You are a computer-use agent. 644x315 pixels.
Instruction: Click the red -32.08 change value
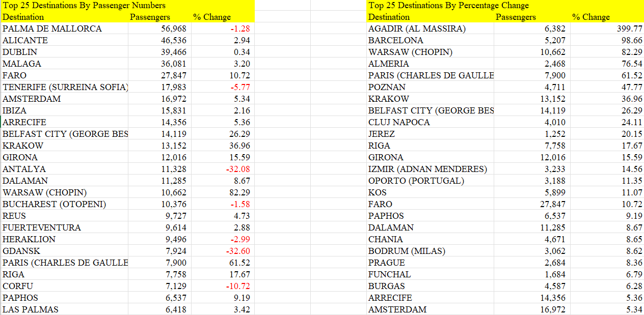238,169
